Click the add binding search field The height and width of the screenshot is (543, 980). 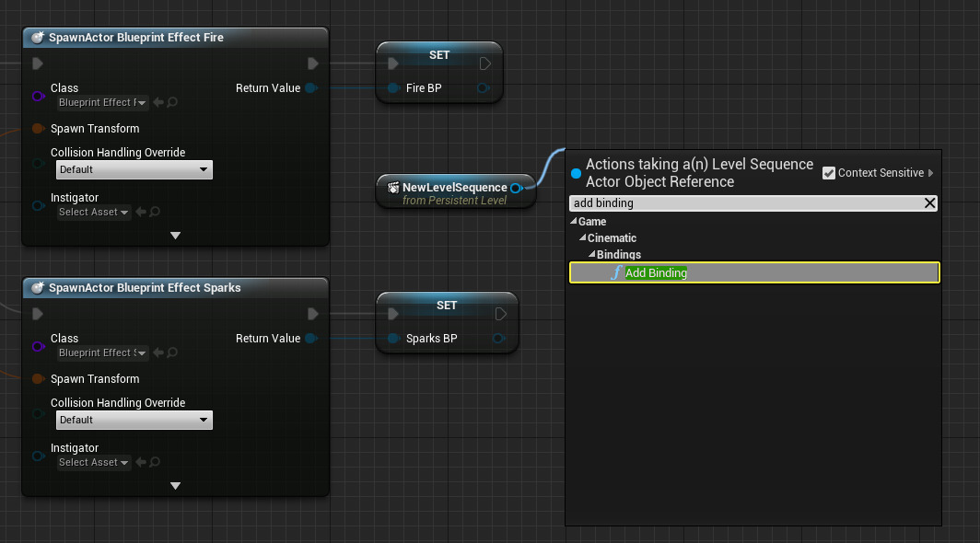744,203
